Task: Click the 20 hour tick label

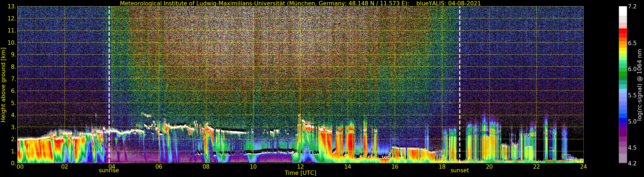Action: coord(489,166)
